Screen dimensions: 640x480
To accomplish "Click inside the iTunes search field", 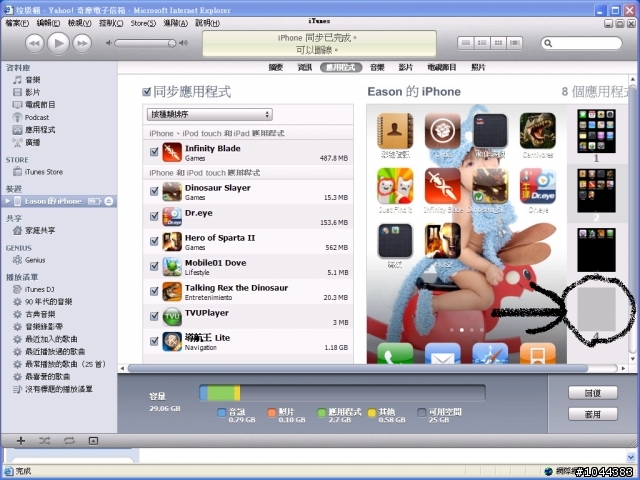I will click(582, 43).
